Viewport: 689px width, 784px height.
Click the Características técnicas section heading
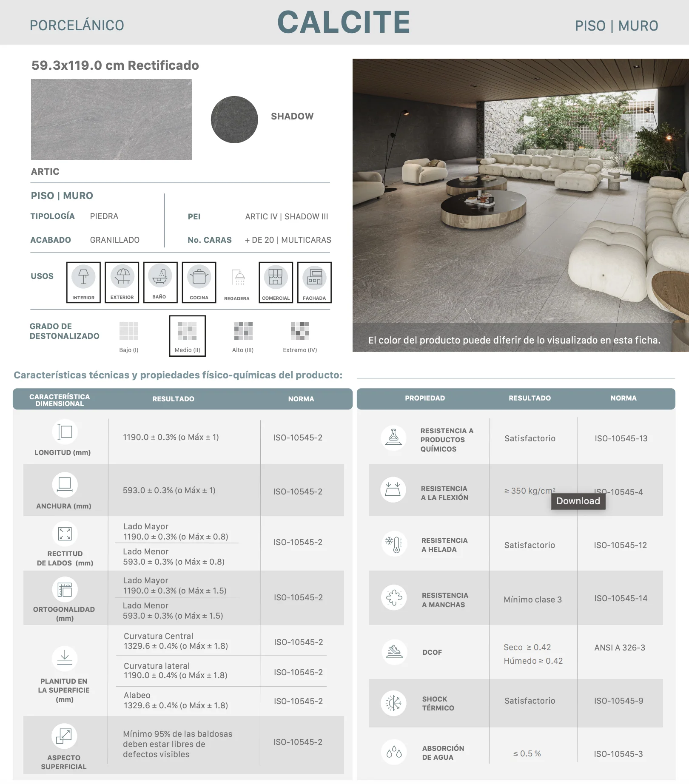tap(178, 375)
